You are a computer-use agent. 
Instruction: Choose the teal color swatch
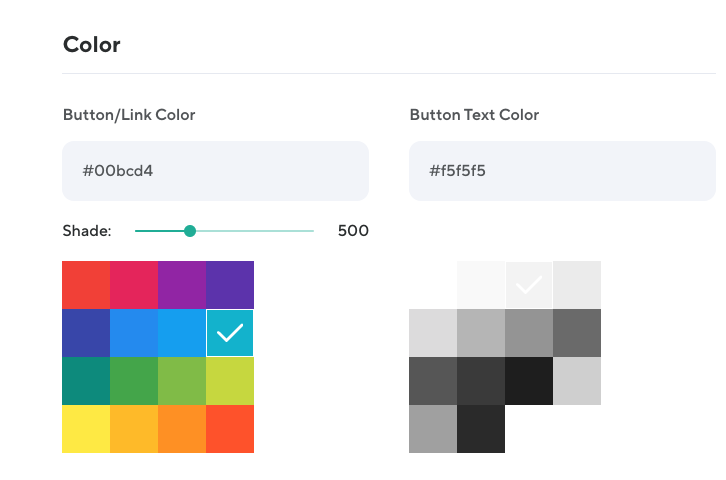pyautogui.click(x=86, y=381)
